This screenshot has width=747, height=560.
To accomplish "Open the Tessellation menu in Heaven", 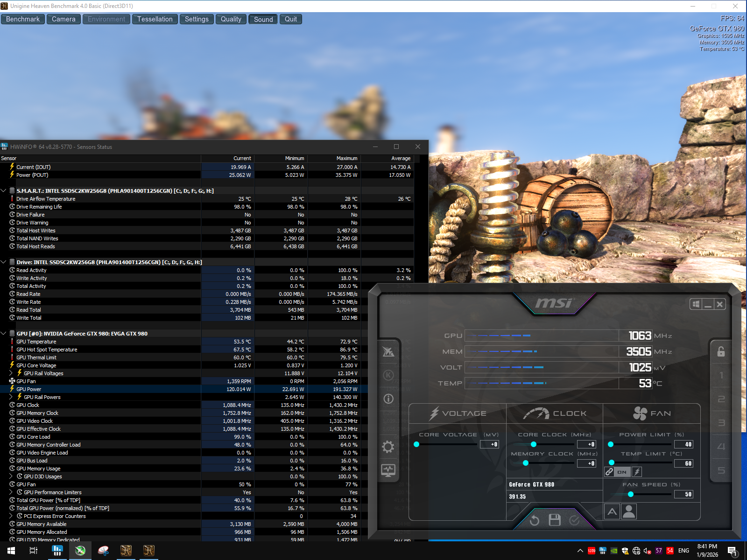I will [155, 19].
